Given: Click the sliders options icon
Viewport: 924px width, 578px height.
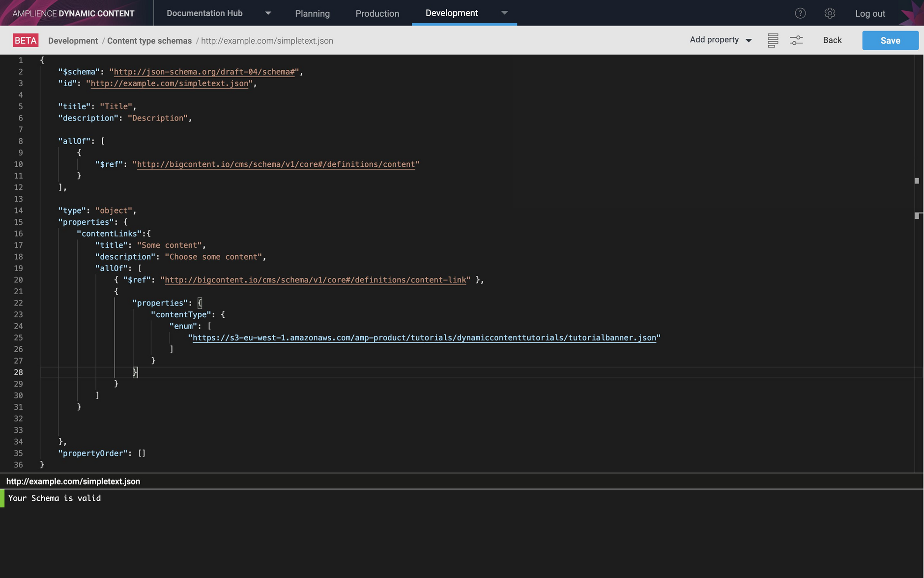Looking at the screenshot, I should (x=796, y=40).
